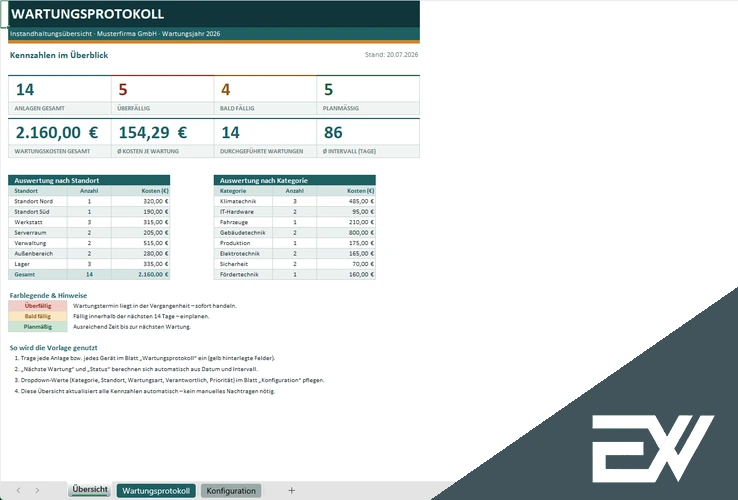Select the Übersicht sheet tab
This screenshot has height=500, width=738.
(90, 490)
